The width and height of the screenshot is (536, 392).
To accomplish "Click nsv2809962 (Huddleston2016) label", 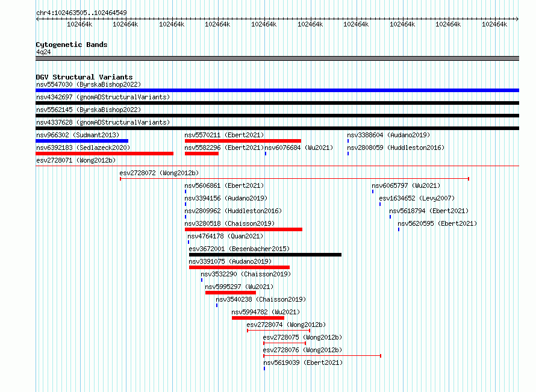I will 233,211.
